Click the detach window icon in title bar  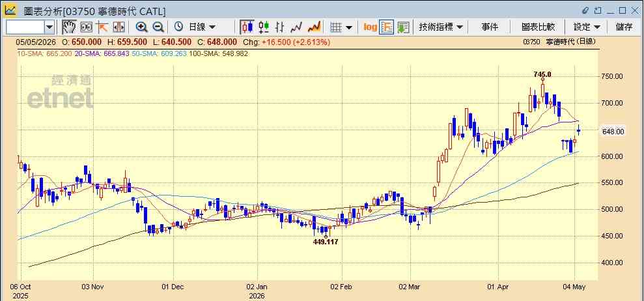tap(598, 10)
